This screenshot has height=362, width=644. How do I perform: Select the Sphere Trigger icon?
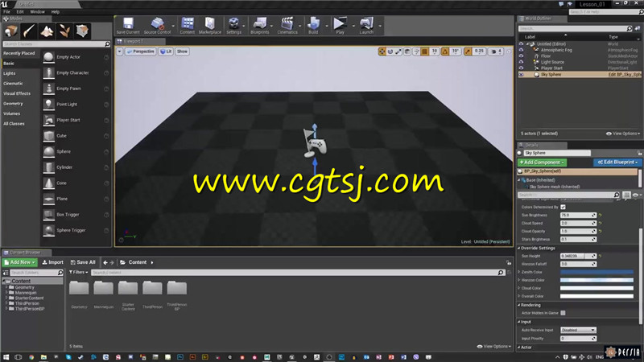[x=49, y=230]
